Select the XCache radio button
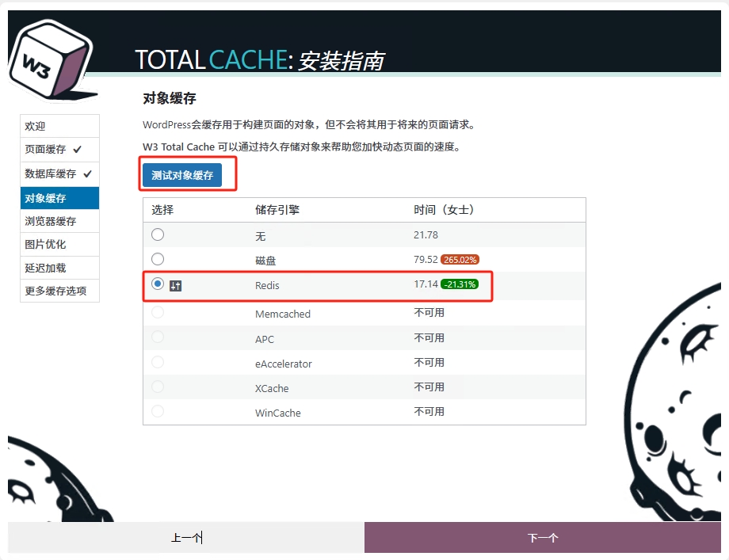 pos(158,387)
